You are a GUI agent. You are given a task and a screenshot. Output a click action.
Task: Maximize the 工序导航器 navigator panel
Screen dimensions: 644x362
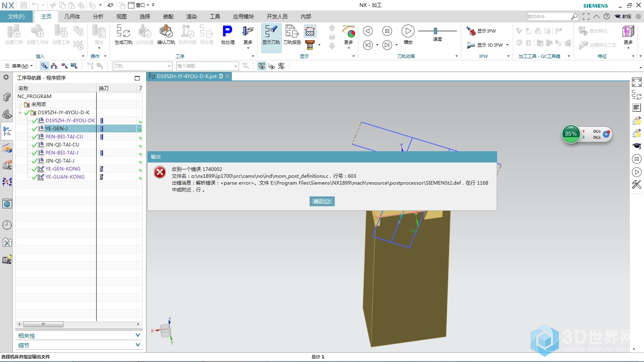point(137,78)
